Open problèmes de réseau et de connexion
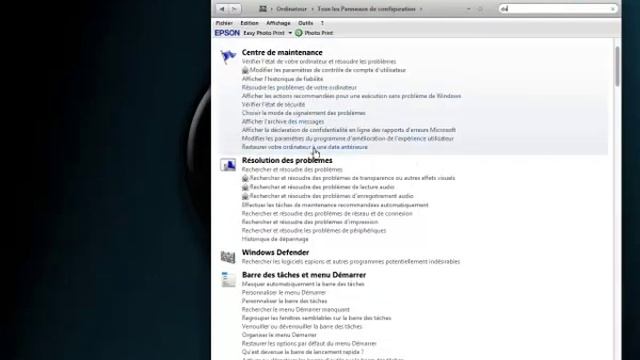Screen dimensions: 640x360 pyautogui.click(x=327, y=213)
